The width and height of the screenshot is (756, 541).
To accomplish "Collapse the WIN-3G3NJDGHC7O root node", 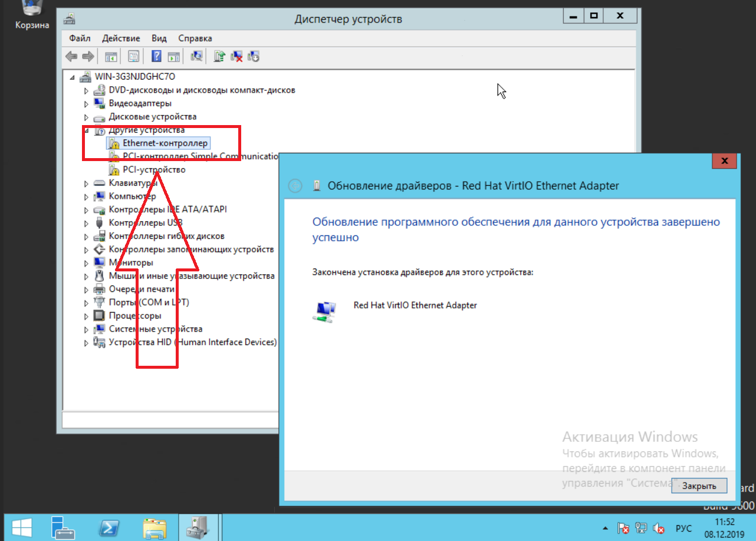I will pyautogui.click(x=73, y=77).
